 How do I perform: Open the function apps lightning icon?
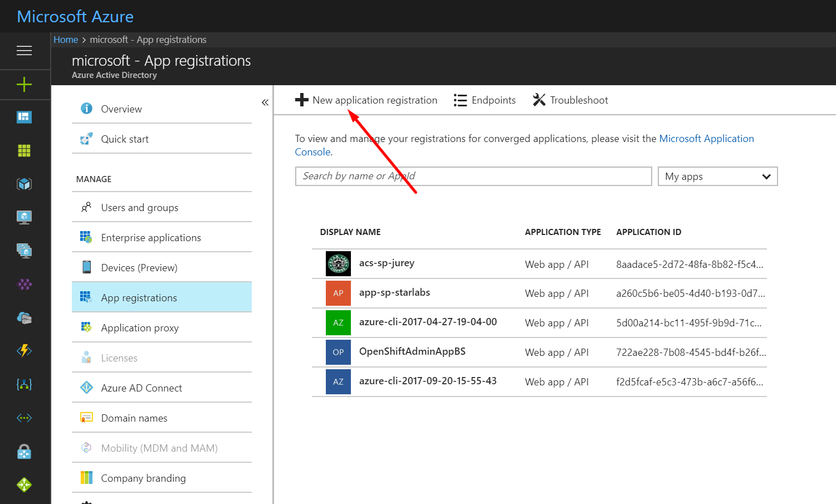(x=24, y=351)
